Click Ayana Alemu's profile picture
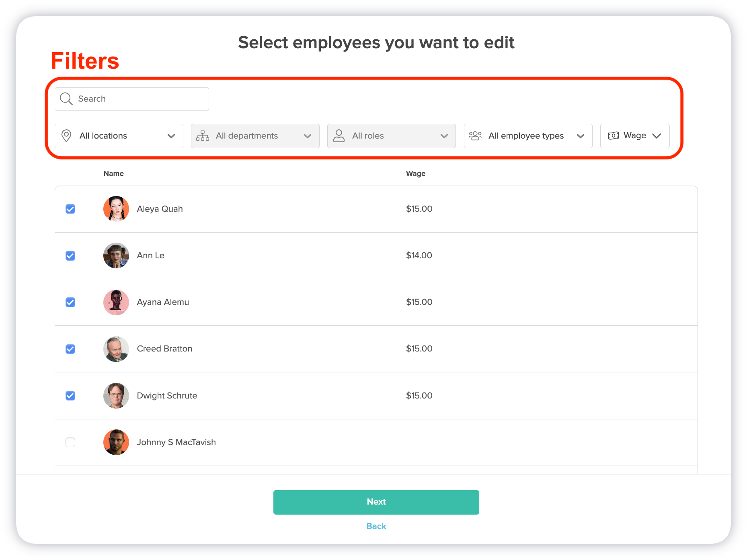This screenshot has width=747, height=560. pos(116,302)
